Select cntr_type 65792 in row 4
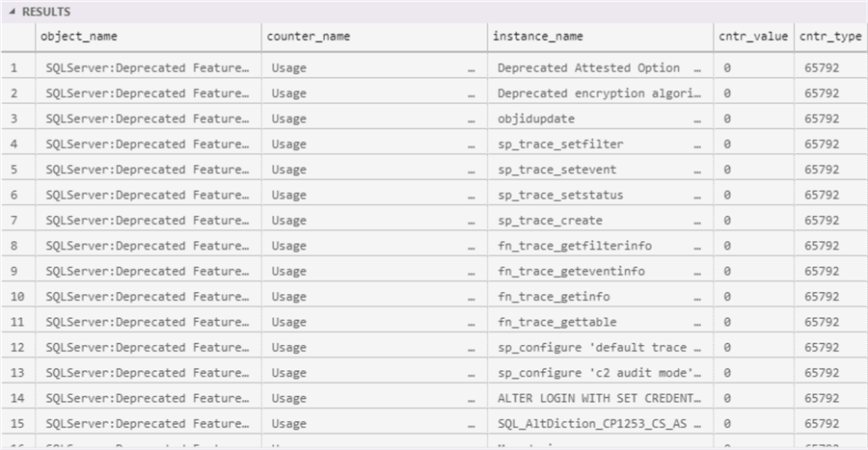868x450 pixels. tap(830, 144)
